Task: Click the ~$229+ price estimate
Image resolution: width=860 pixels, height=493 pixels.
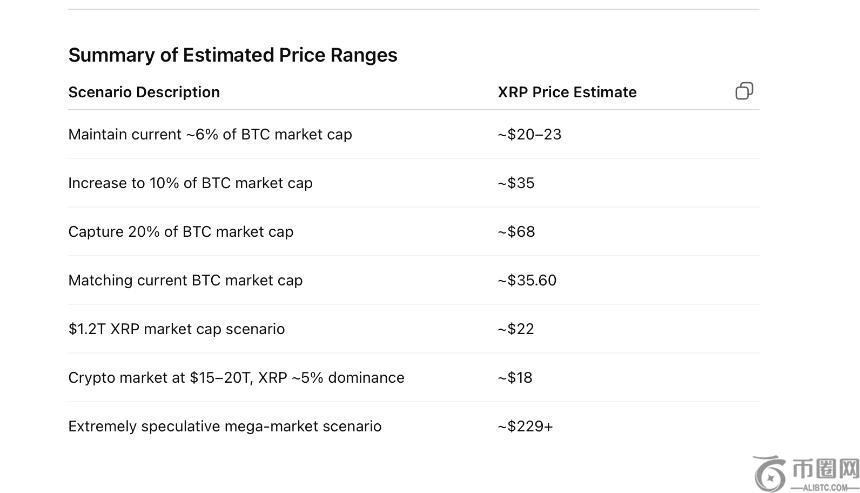Action: (525, 426)
